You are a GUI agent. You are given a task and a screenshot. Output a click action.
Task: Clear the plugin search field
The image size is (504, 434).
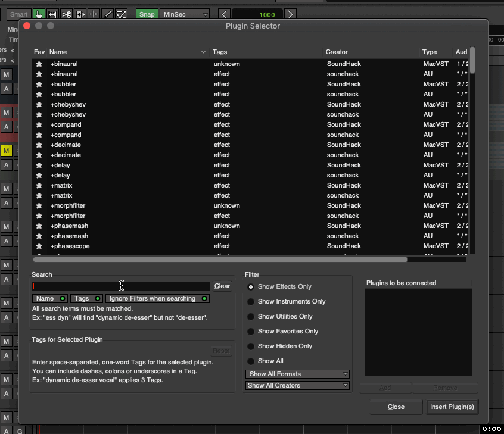[222, 286]
